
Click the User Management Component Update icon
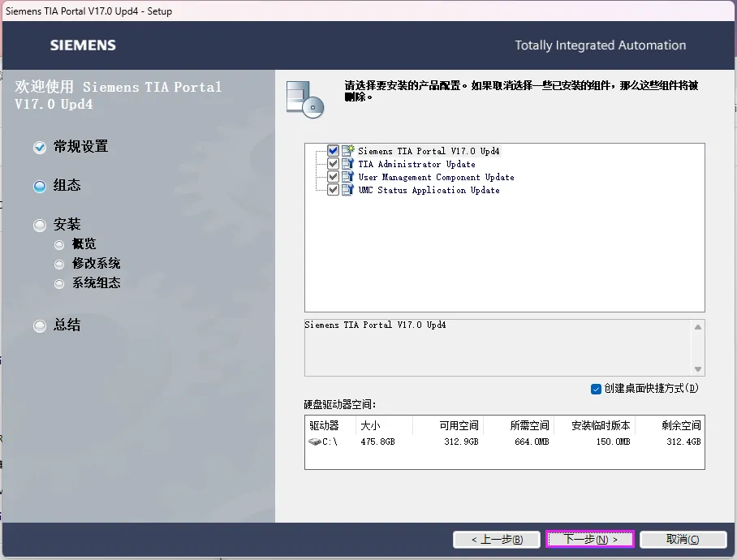pos(348,177)
